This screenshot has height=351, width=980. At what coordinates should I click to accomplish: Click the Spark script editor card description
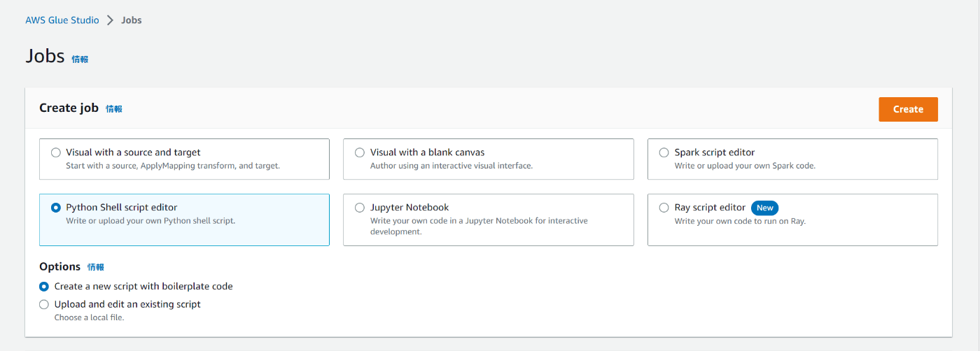click(x=745, y=166)
